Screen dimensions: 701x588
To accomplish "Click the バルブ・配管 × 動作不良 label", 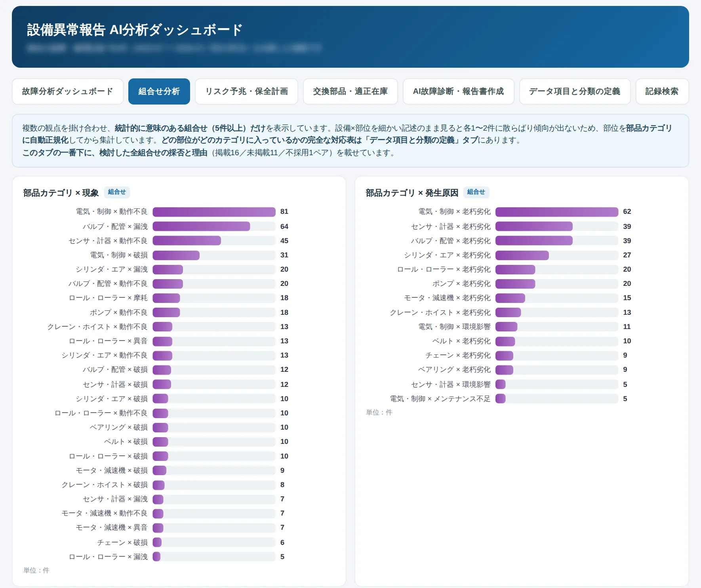I will click(108, 284).
